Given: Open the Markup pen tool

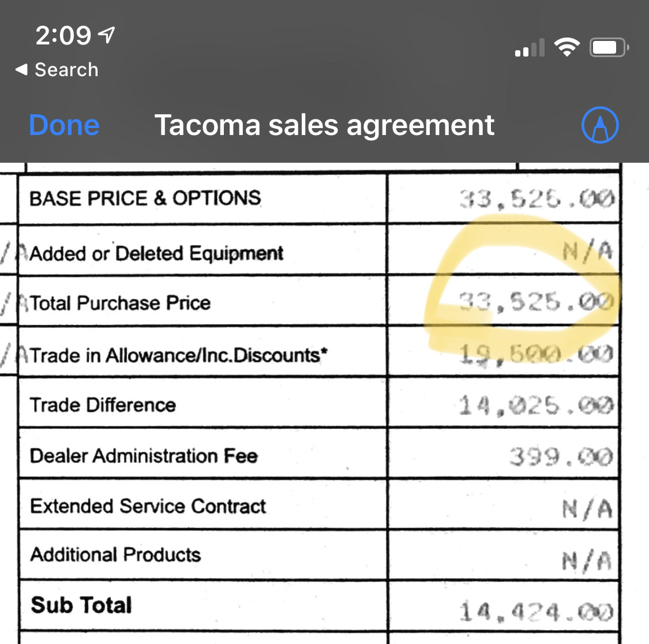Looking at the screenshot, I should tap(600, 125).
